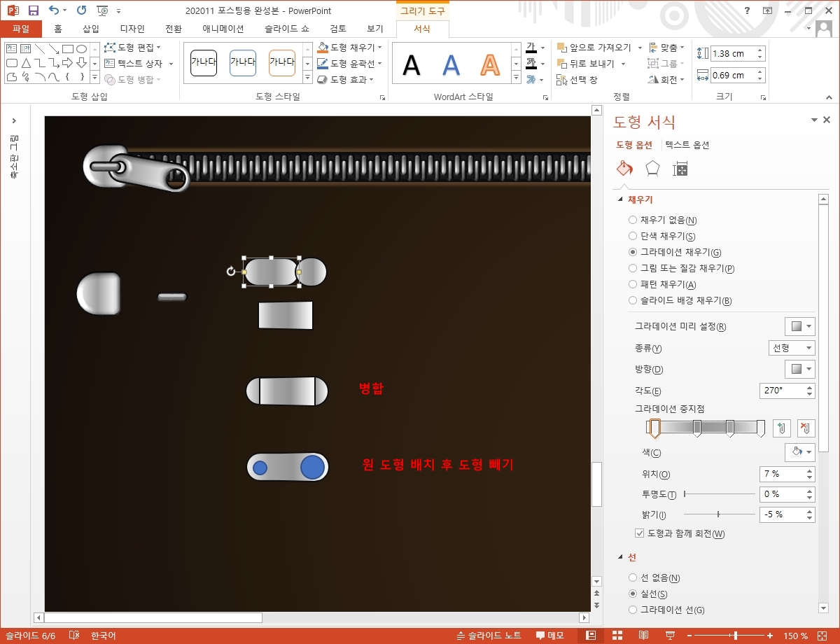Choose the orange outlined 가나다 shape style
Image resolution: width=840 pixels, height=644 pixels.
(282, 63)
